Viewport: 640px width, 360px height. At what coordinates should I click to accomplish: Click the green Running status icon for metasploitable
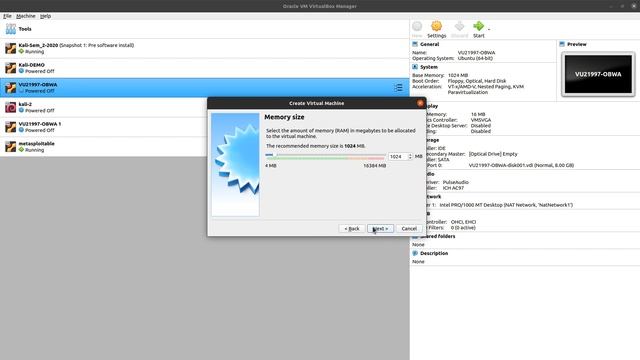point(21,150)
